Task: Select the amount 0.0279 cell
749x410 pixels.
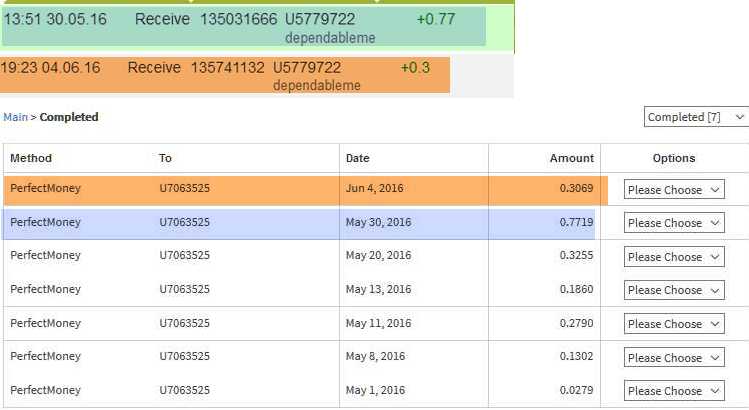Action: tap(576, 390)
